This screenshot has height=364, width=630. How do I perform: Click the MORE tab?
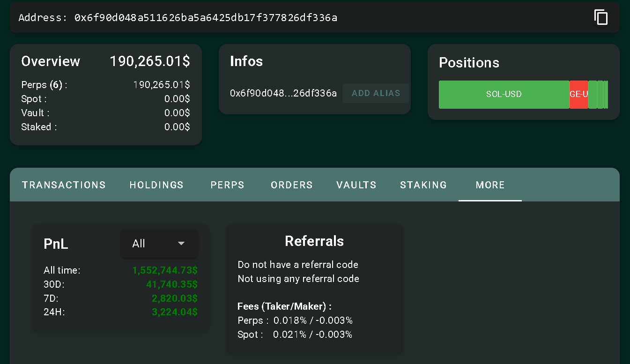tap(490, 185)
